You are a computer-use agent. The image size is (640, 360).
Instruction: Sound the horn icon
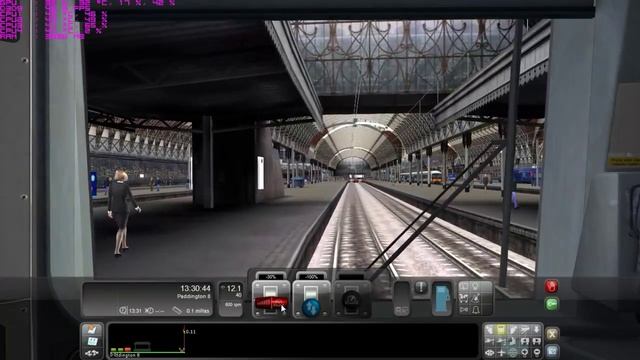(464, 309)
